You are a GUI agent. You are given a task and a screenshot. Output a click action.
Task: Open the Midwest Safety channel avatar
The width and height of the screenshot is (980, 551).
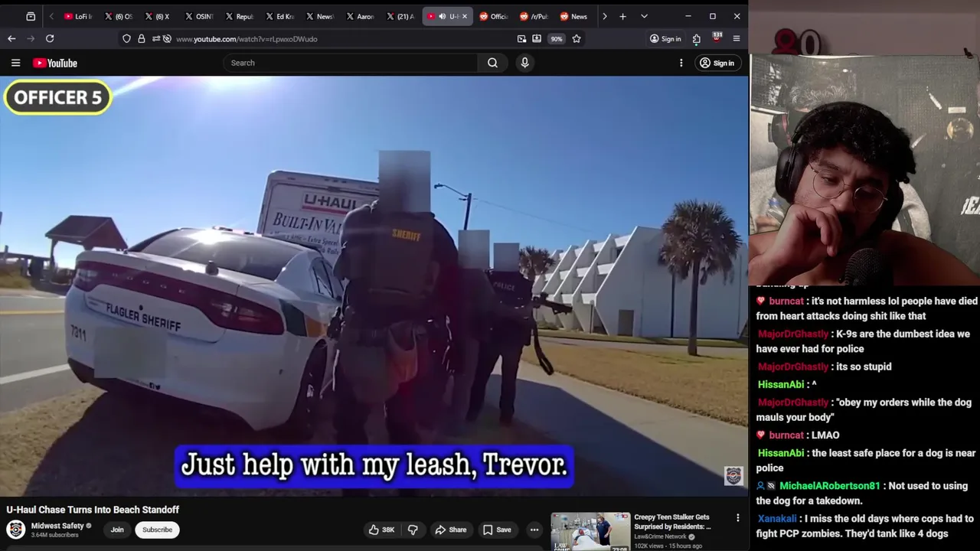tap(15, 530)
